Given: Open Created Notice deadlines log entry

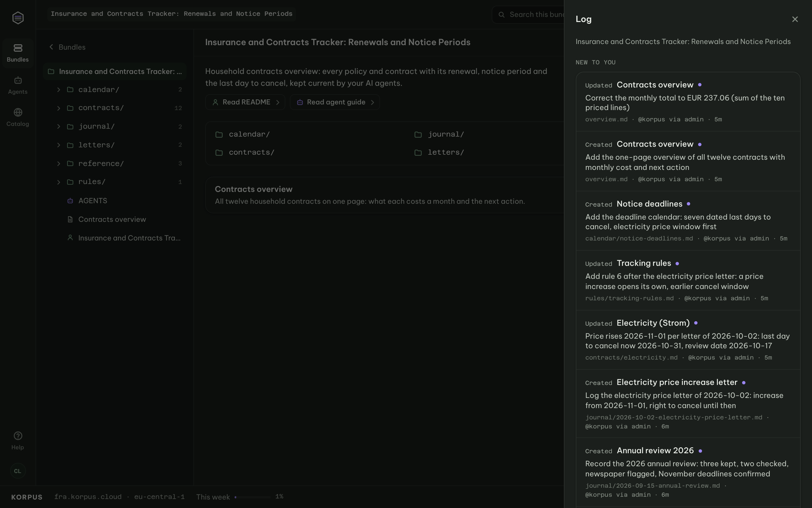Looking at the screenshot, I should point(688,221).
